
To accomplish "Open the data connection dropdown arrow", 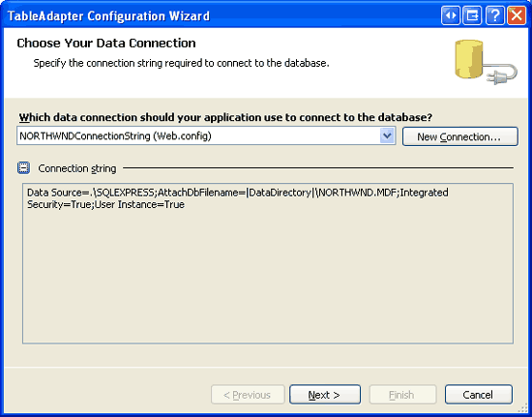I will (387, 136).
